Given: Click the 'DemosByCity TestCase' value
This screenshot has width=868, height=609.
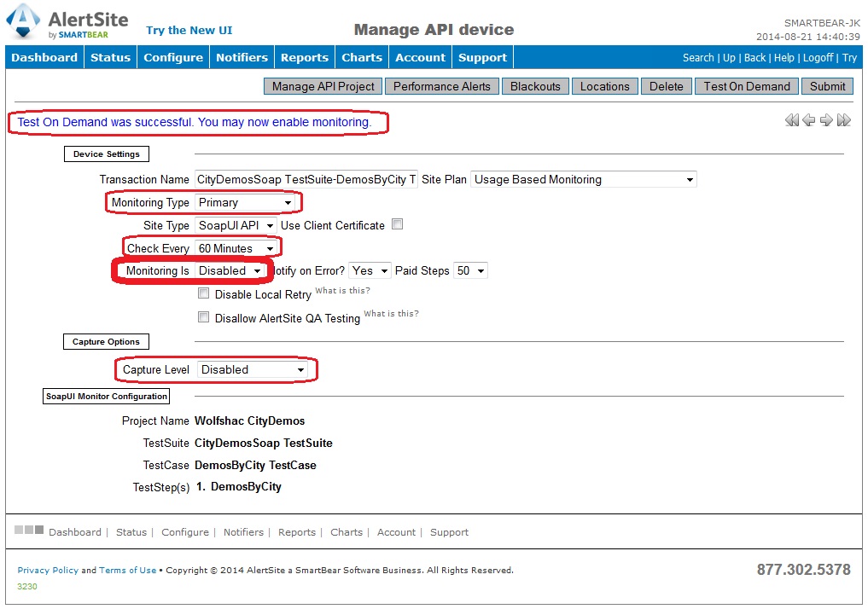Looking at the screenshot, I should [x=255, y=465].
